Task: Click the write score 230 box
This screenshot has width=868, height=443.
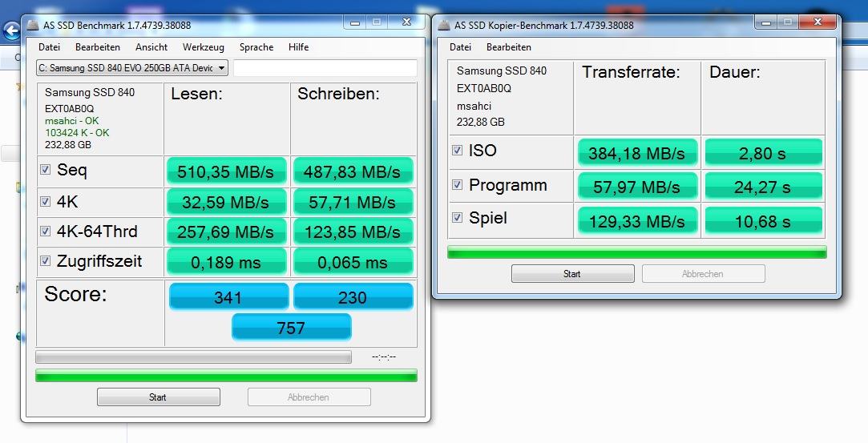Action: 353,296
